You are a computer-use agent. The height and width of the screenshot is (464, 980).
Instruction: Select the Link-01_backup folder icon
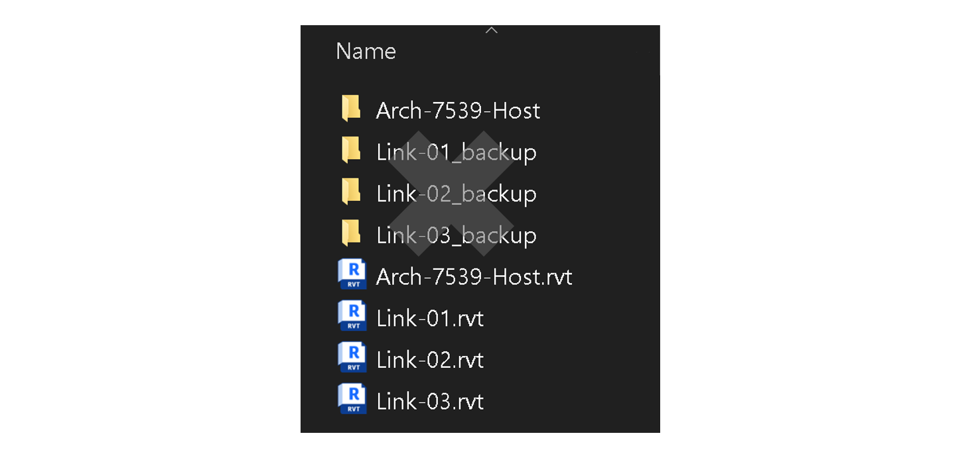coord(351,150)
